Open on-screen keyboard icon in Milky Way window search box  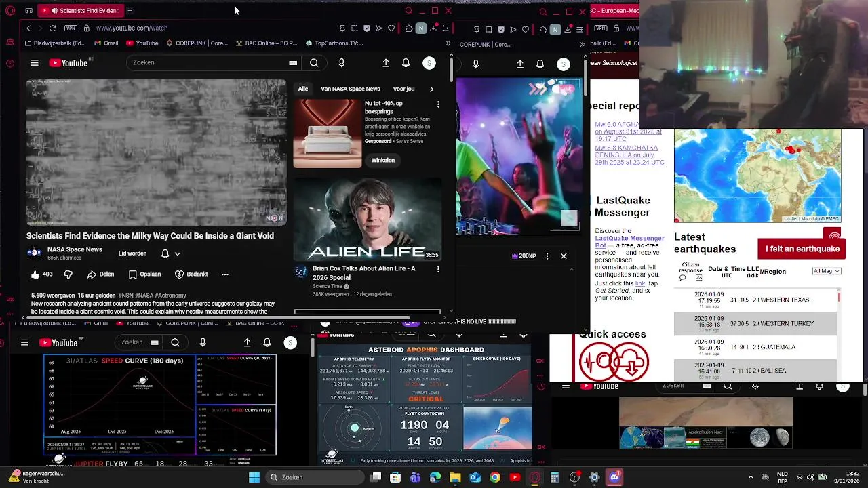293,63
